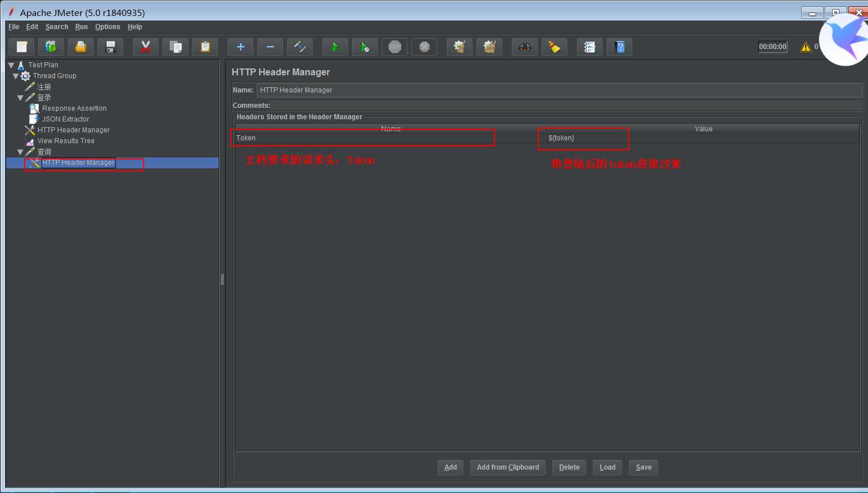Viewport: 868px width, 493px height.
Task: Click the Name column header
Action: click(x=391, y=129)
